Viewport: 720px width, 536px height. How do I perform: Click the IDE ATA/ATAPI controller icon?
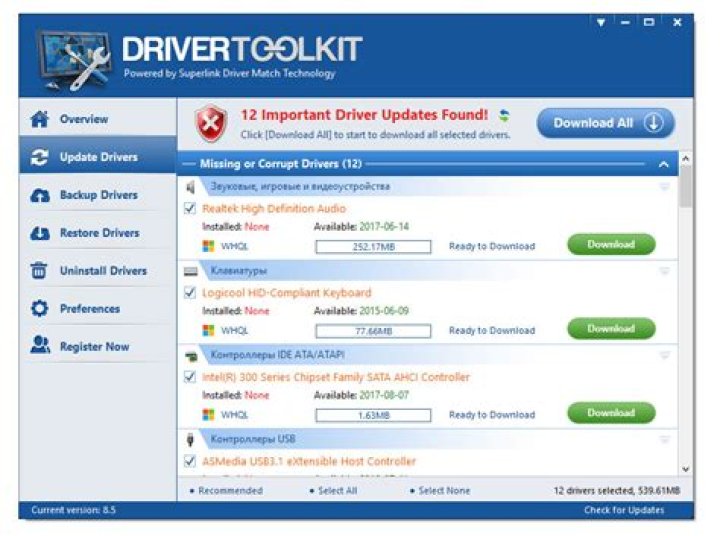(x=191, y=355)
